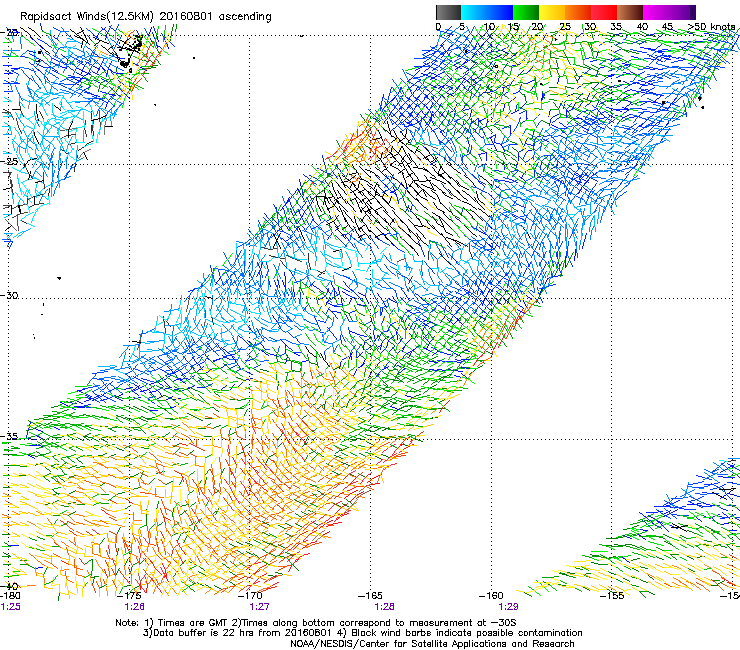Screen dimensions: 740x650
Task: Click the purple '1:28' time label
Action: [x=384, y=607]
